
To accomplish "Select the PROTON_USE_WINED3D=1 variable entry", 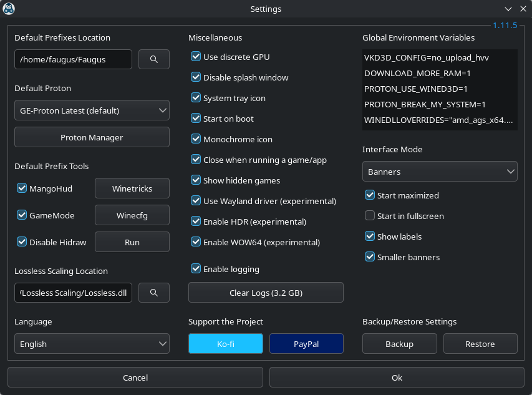I will pyautogui.click(x=416, y=89).
